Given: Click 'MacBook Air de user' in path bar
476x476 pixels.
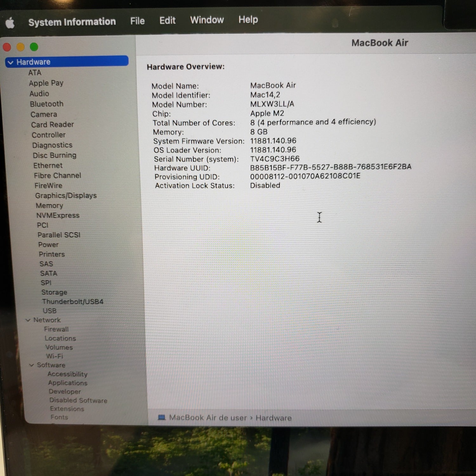Looking at the screenshot, I should (x=208, y=418).
